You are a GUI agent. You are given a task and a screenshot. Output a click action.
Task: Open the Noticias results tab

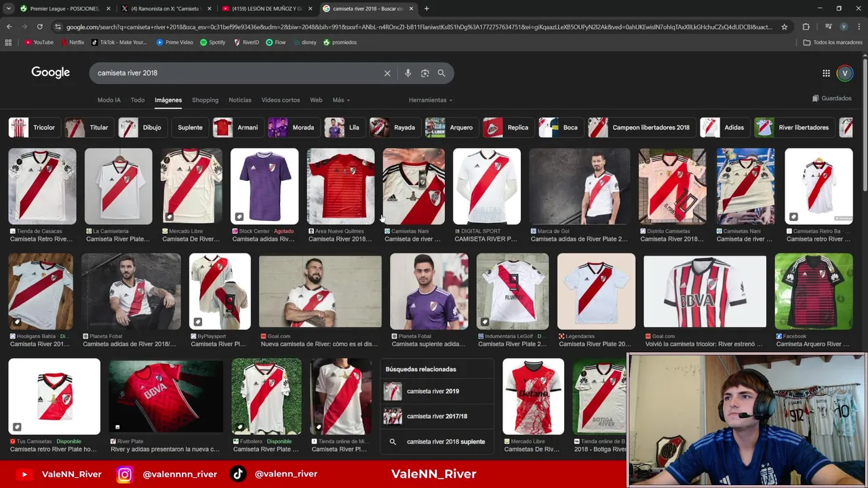pyautogui.click(x=240, y=100)
